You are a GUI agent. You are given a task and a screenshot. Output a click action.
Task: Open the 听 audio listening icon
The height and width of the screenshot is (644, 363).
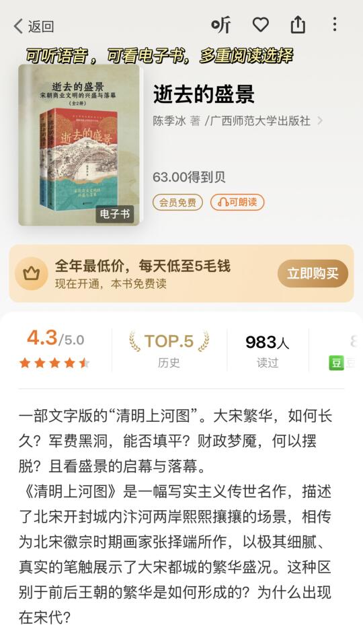221,26
